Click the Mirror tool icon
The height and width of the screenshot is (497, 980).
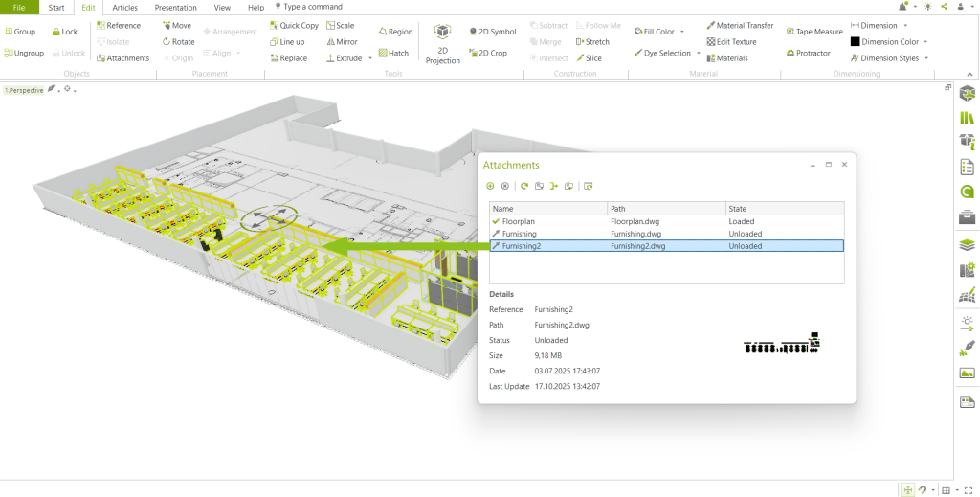coord(331,42)
